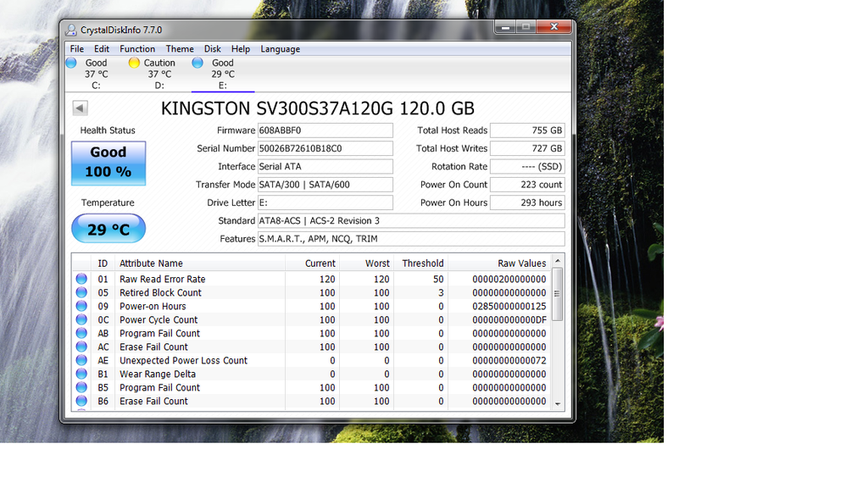
Task: Select the Power Cycle Count row
Action: click(312, 319)
